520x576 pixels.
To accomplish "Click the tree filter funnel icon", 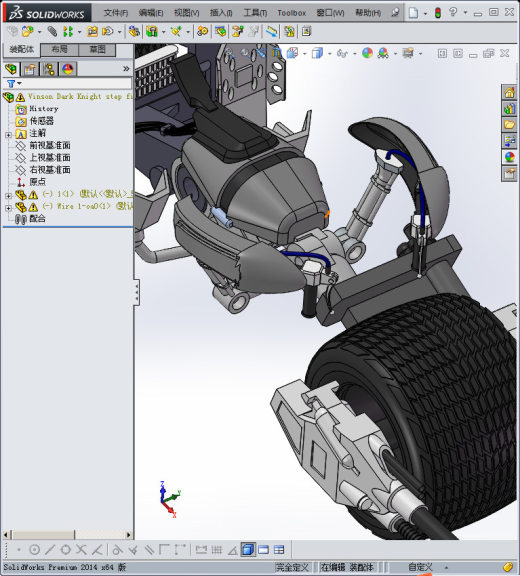I will pyautogui.click(x=10, y=84).
